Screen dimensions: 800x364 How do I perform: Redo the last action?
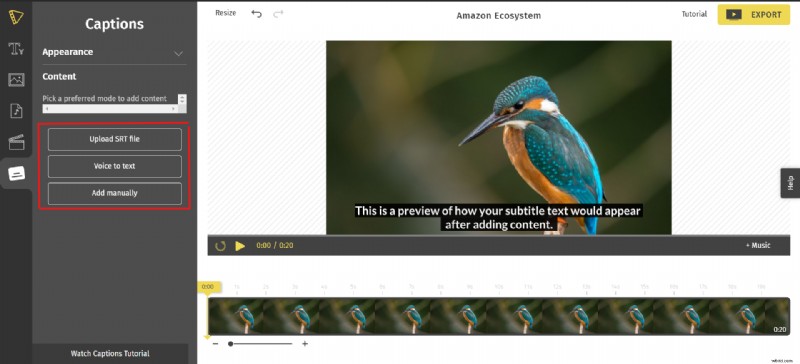(x=278, y=14)
